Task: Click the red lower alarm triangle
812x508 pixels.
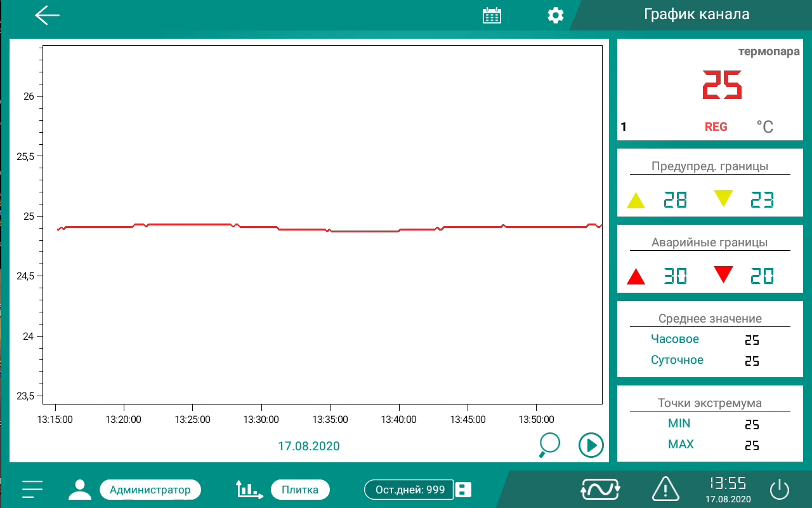Action: [x=723, y=274]
